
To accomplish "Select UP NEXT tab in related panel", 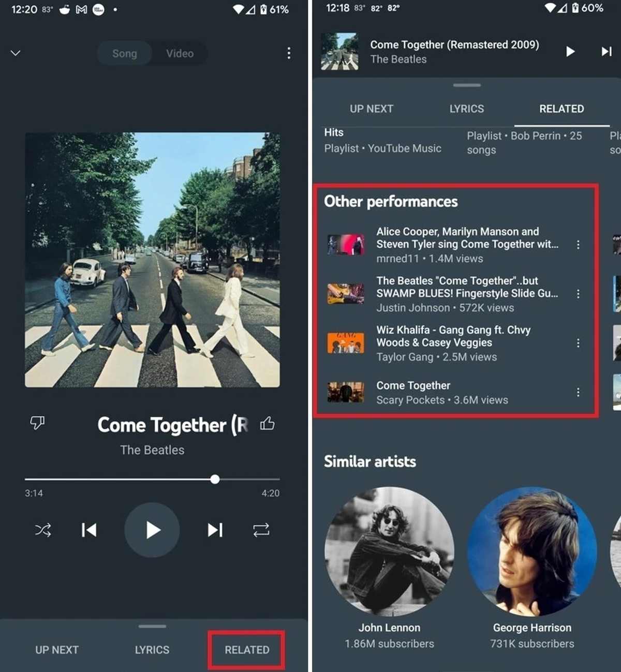I will tap(372, 109).
